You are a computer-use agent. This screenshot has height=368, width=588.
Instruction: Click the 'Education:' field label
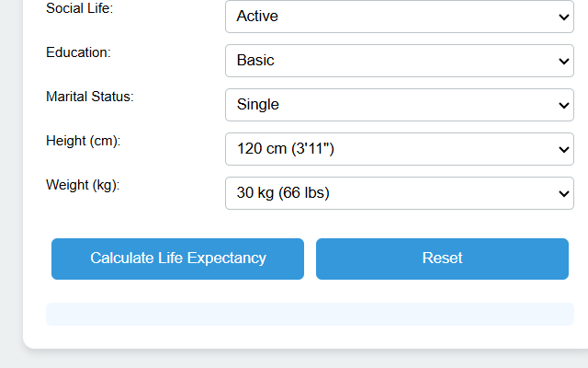pos(78,52)
